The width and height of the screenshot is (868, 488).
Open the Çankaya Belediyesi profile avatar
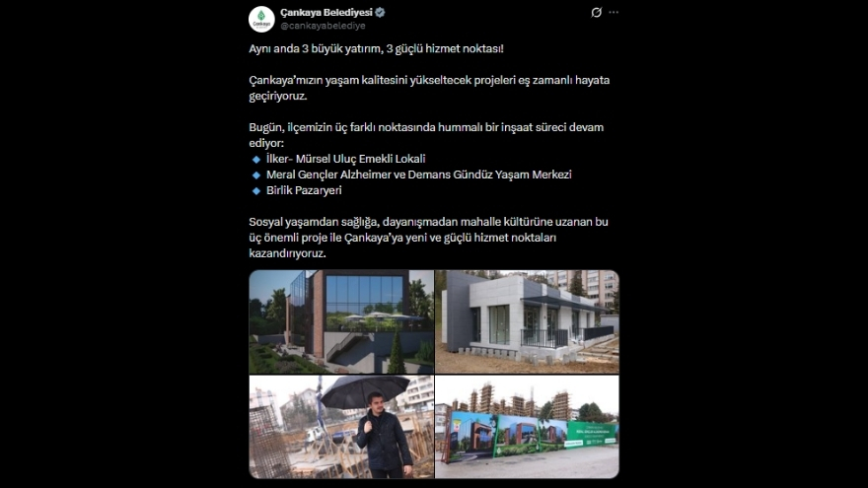coord(261,20)
